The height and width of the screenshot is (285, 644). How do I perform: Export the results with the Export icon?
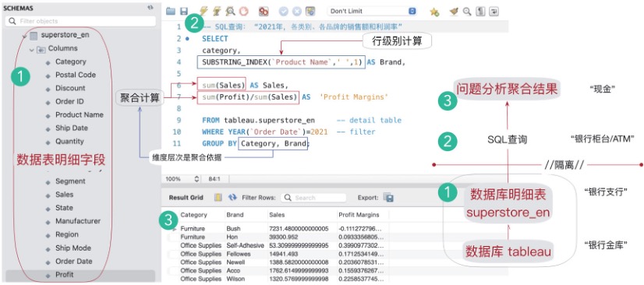point(388,198)
